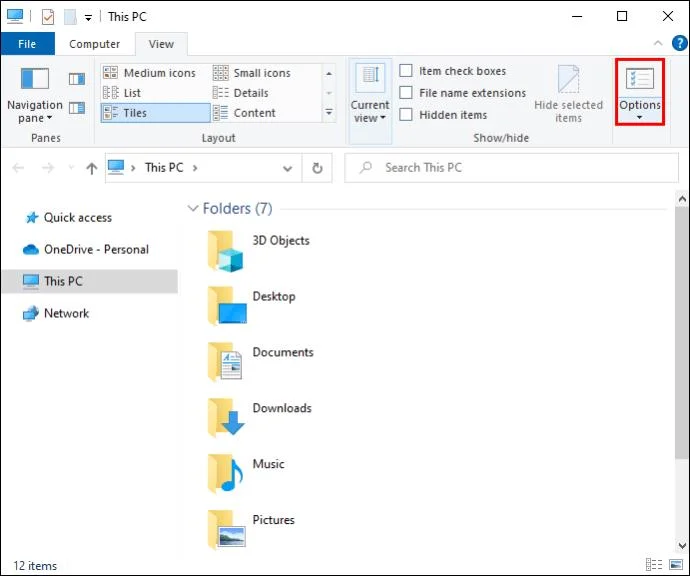
Task: Go up one level arrow
Action: [92, 168]
